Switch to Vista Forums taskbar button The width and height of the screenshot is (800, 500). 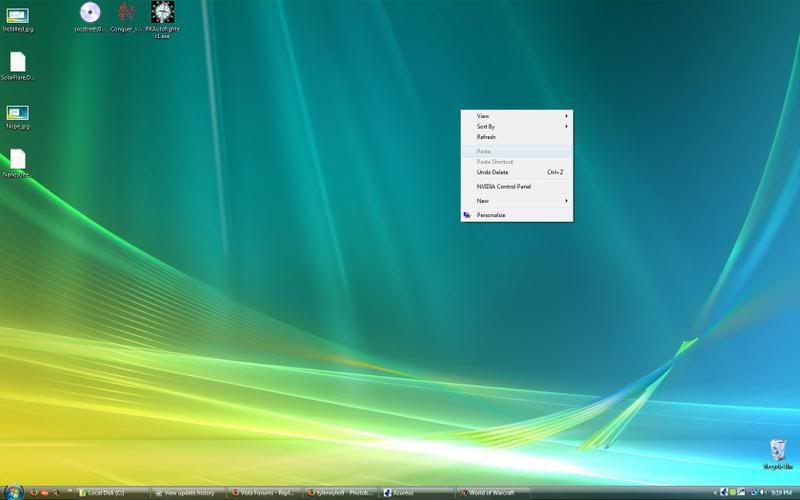point(264,493)
